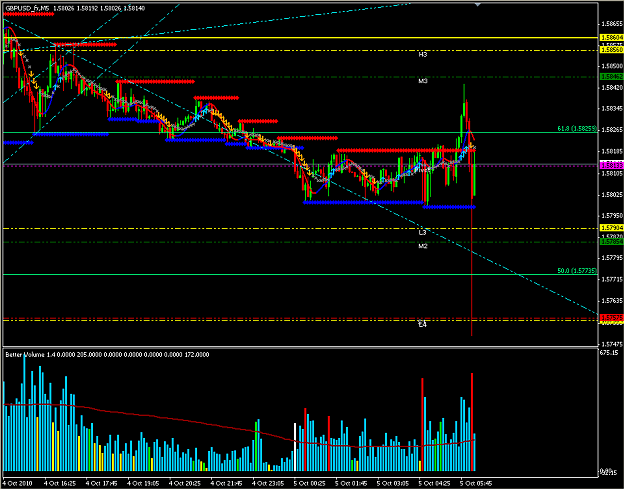The image size is (625, 490).
Task: Click the 4 Oct 23:05 time label
Action: (269, 484)
